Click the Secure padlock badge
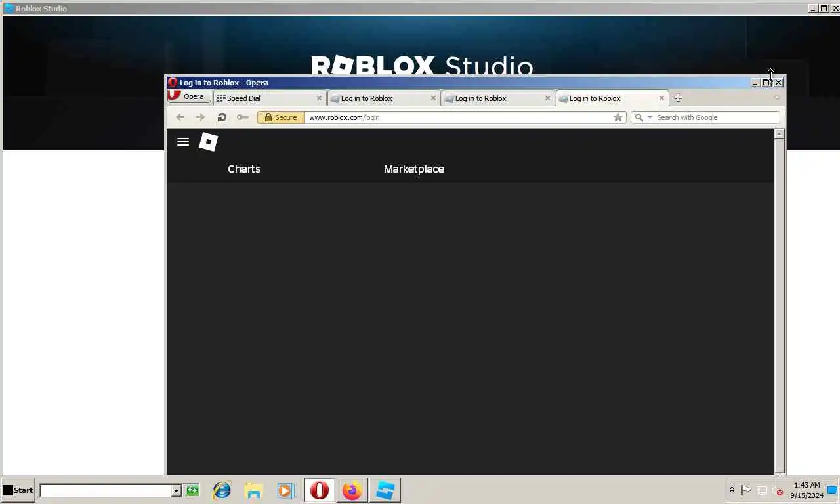Screen dimensions: 840x504 pyautogui.click(x=281, y=117)
